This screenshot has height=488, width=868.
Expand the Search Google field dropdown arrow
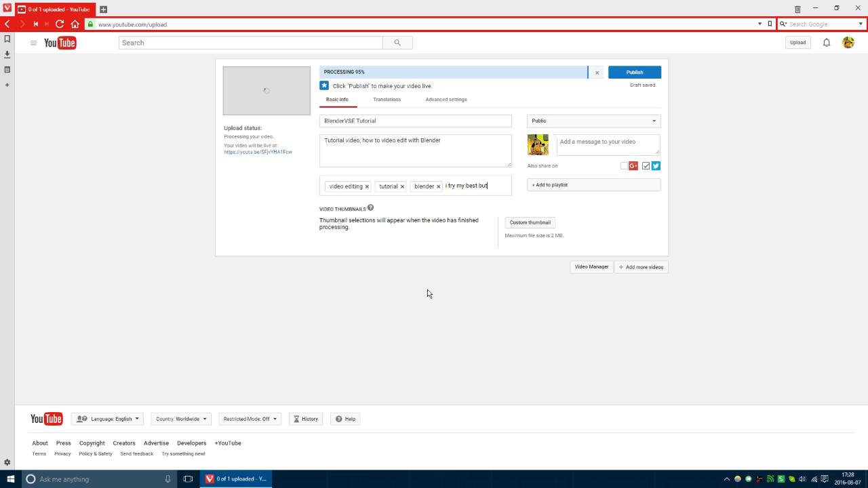861,24
